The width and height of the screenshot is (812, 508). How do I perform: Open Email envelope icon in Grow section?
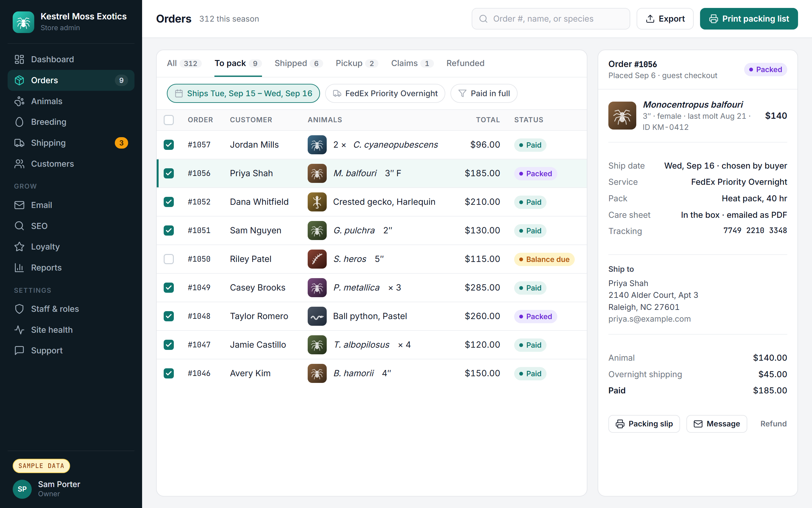click(19, 205)
